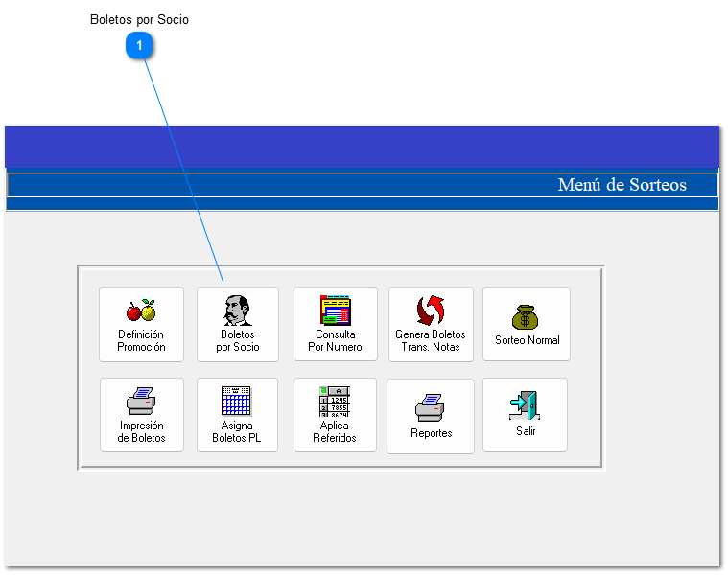Open the Definición Promoción text label
728x575 pixels.
click(141, 341)
